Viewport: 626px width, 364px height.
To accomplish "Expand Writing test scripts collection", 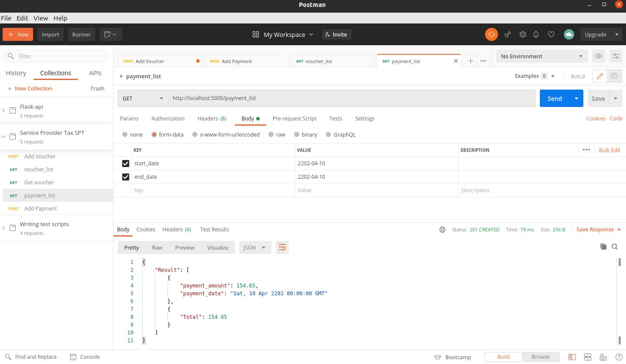I will point(3,228).
